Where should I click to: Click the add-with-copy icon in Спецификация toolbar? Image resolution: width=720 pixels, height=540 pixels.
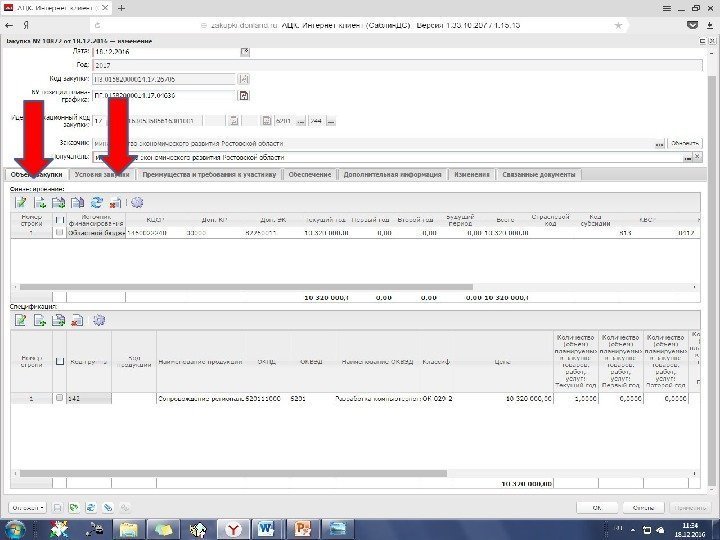coord(59,320)
